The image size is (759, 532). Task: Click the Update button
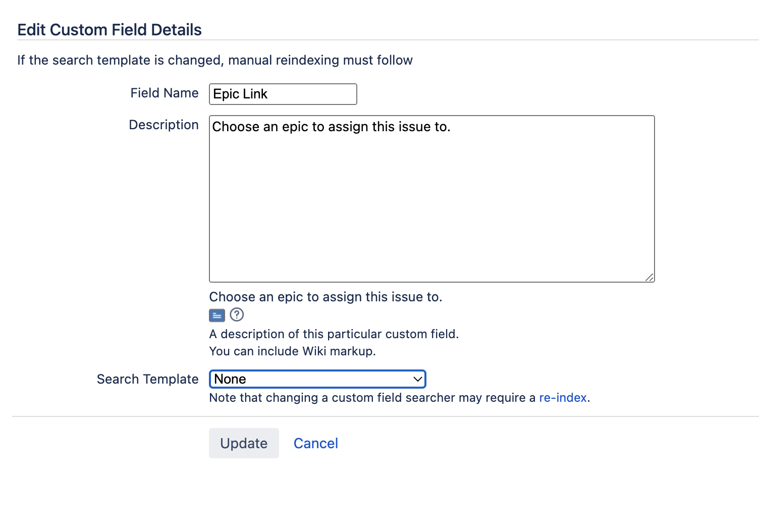pyautogui.click(x=244, y=443)
